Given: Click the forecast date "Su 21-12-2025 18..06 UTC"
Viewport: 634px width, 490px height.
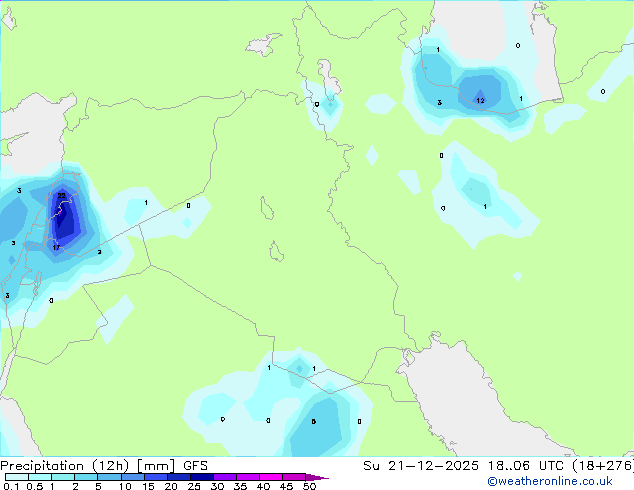Looking at the screenshot, I should pyautogui.click(x=463, y=466).
